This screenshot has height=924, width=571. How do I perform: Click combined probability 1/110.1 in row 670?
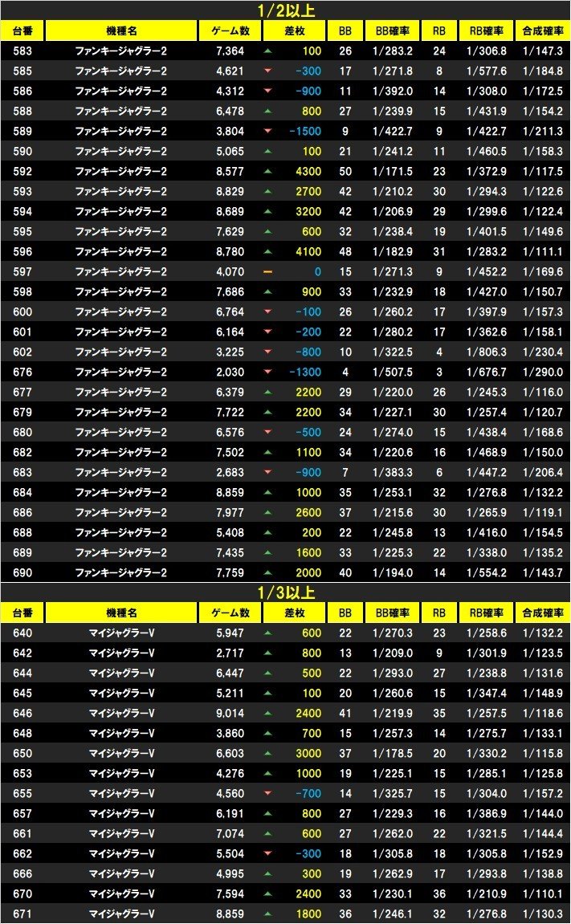(543, 893)
